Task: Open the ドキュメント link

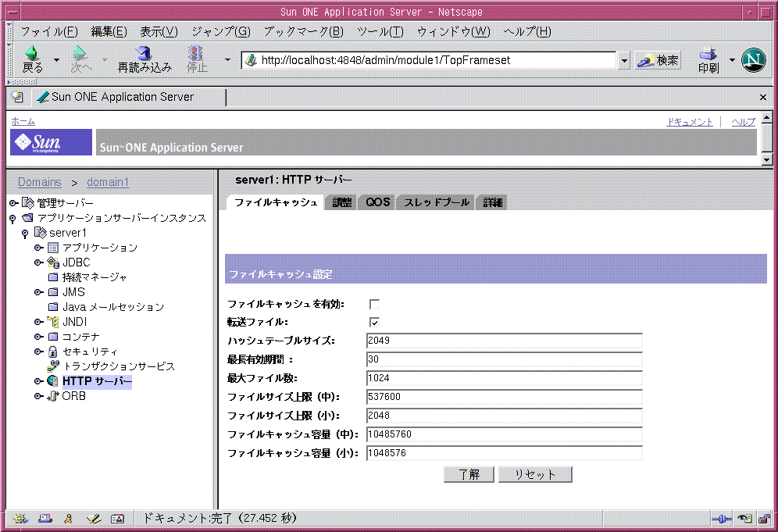Action: tap(690, 122)
